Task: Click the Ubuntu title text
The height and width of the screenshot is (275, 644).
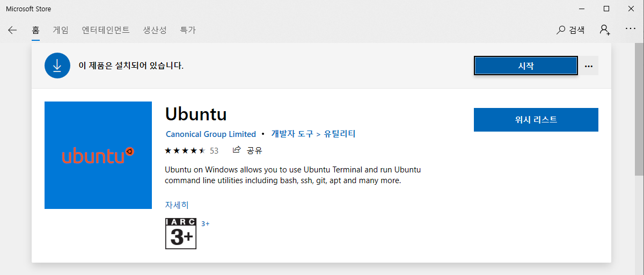Action: (196, 114)
